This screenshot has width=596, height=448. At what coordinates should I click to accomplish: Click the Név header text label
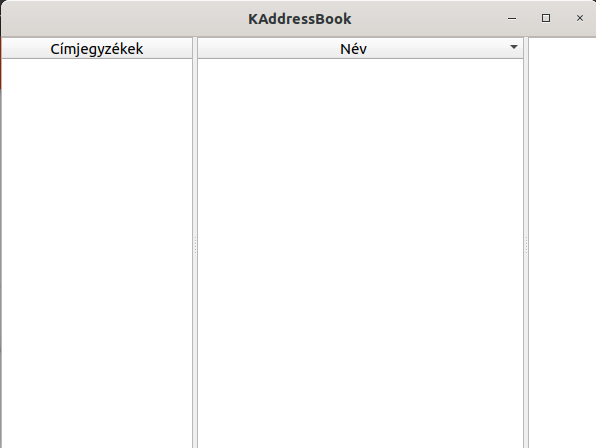point(353,49)
